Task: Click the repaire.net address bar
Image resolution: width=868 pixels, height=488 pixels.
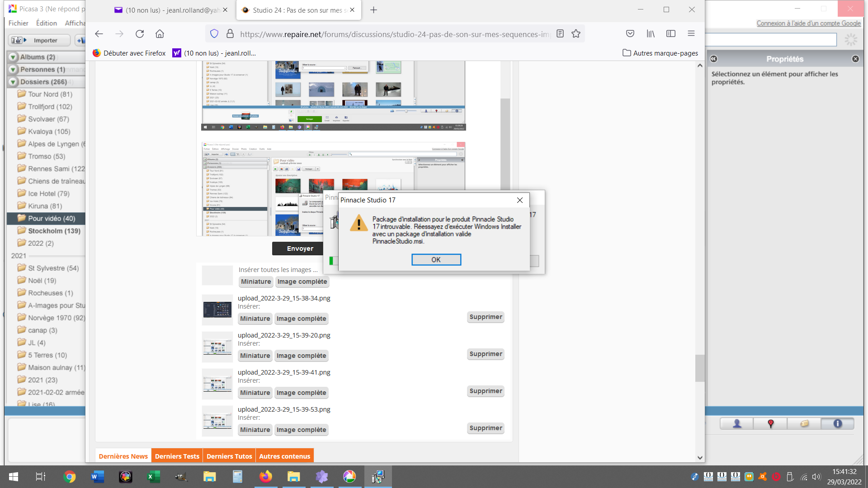Action: (394, 34)
